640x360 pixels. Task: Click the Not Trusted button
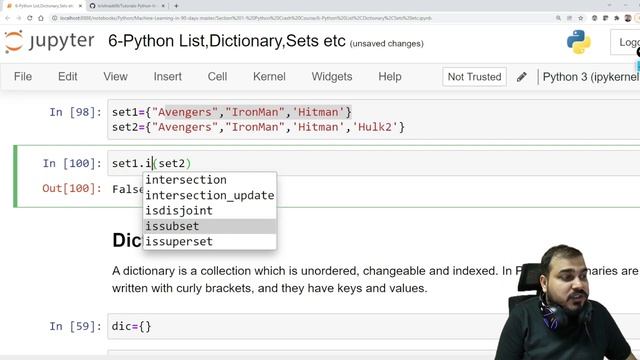tap(474, 77)
